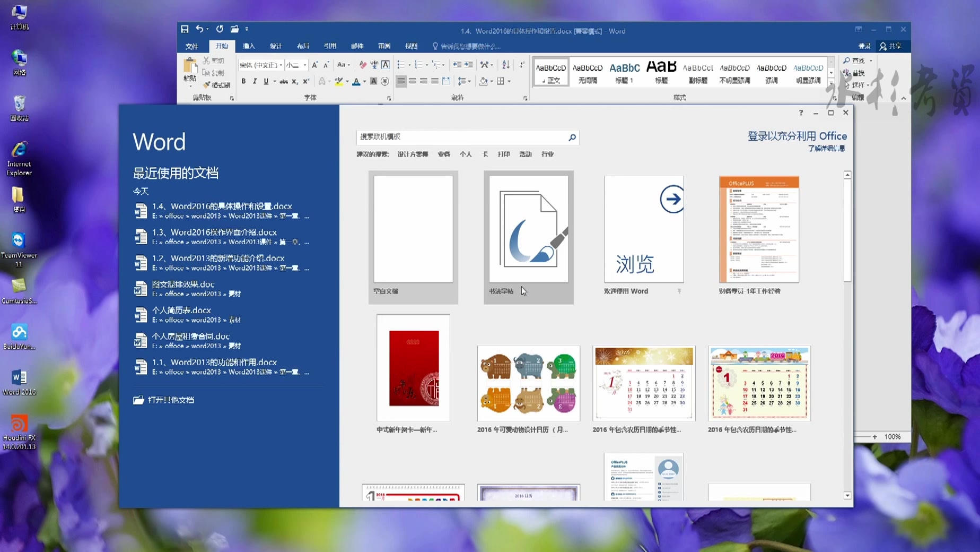
Task: Click 'Open Other Documents' link
Action: click(164, 400)
